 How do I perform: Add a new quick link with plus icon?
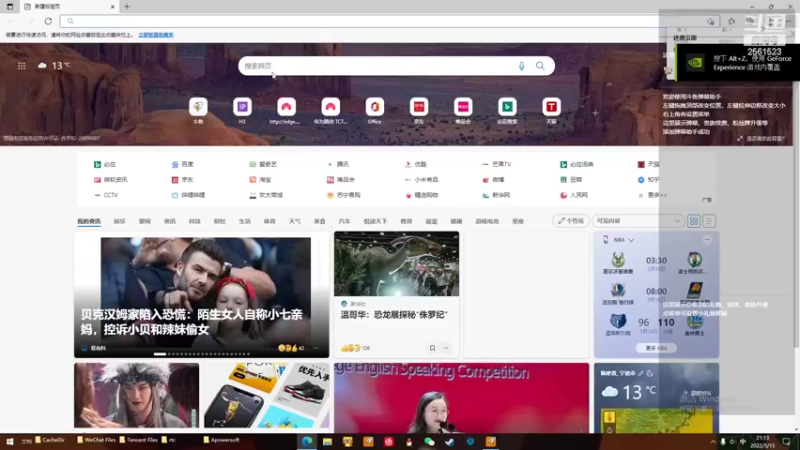595,113
